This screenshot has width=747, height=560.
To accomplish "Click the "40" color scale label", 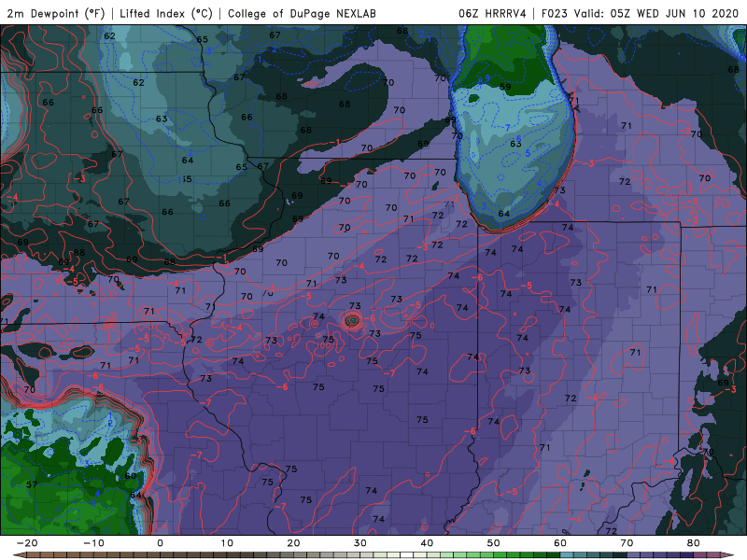I will point(427,543).
